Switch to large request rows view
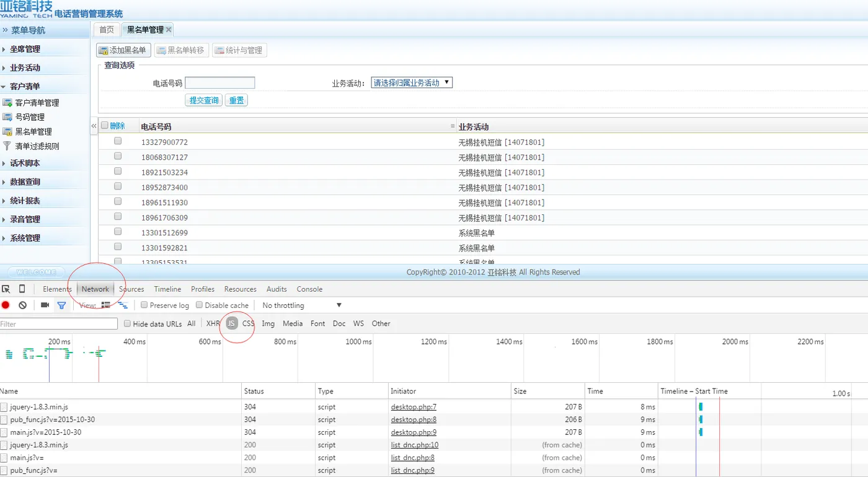Image resolution: width=868 pixels, height=477 pixels. (x=105, y=305)
